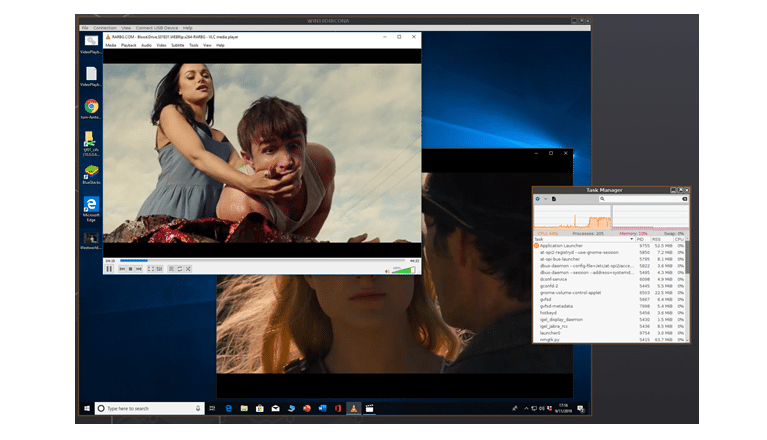
Task: Open VLC extended settings button
Action: click(x=159, y=269)
